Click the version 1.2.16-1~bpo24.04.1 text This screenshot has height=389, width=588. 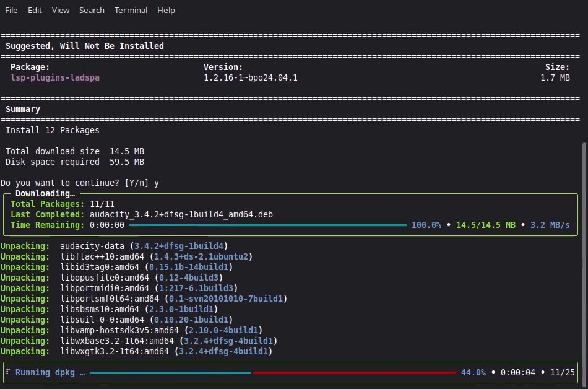[251, 78]
